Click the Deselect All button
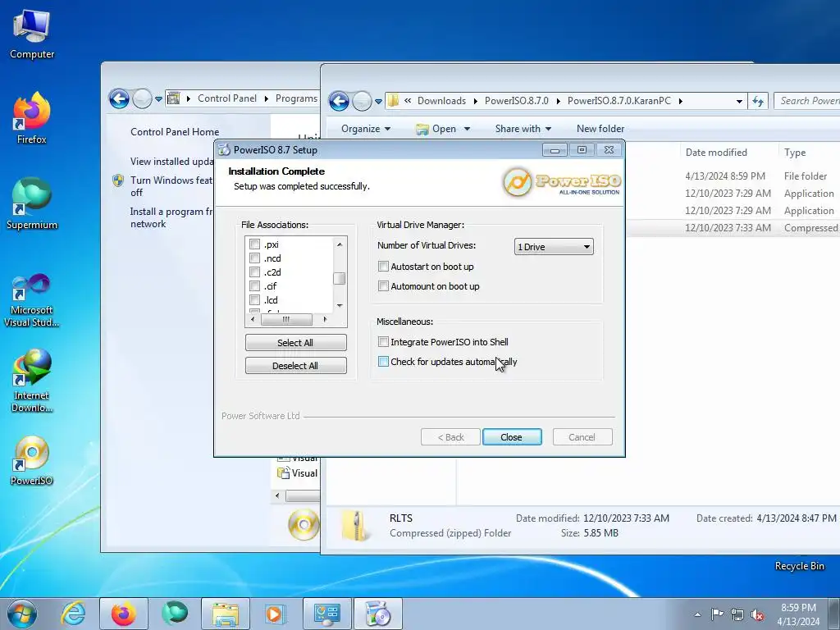 (295, 366)
